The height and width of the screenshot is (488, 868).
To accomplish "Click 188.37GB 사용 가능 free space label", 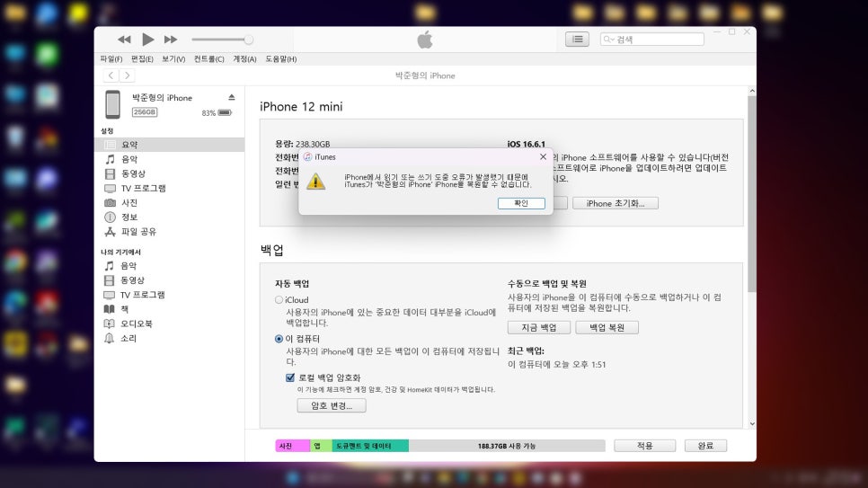I will (507, 446).
